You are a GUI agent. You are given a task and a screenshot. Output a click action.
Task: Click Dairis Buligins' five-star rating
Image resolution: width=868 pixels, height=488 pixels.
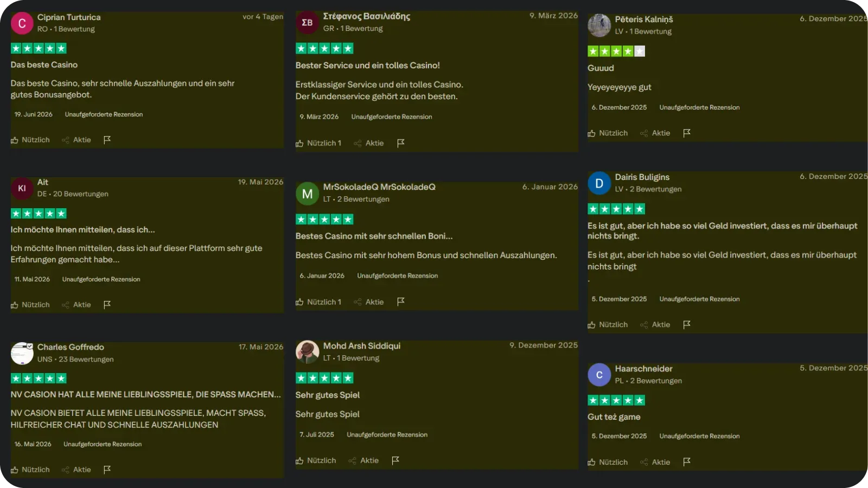click(616, 209)
